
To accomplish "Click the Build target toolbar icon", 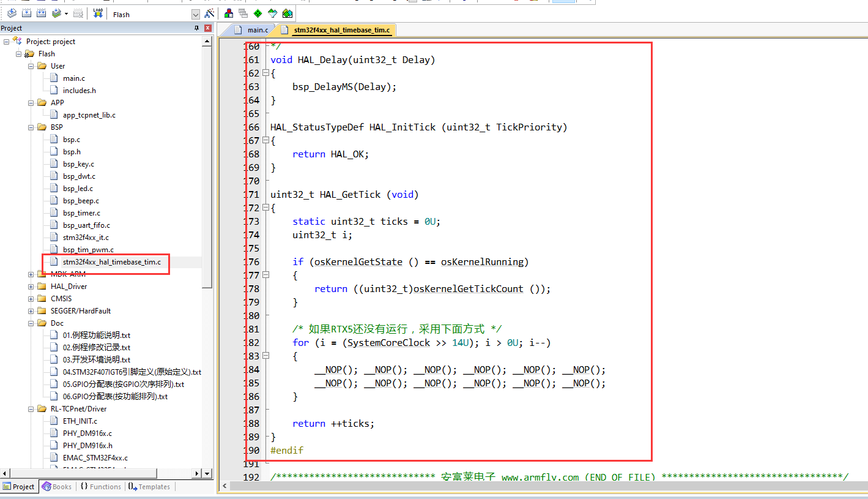I will [x=26, y=13].
